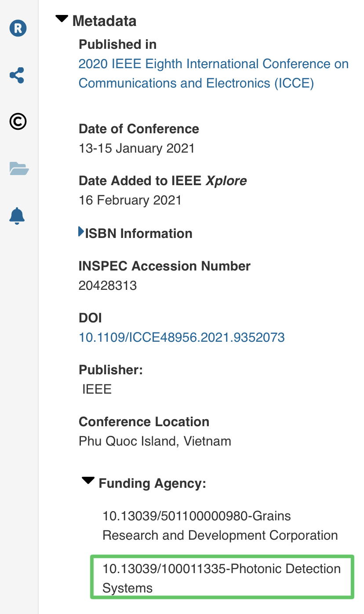This screenshot has height=614, width=364.
Task: Open the 2020 IEEE ICCE conference link
Action: [213, 73]
